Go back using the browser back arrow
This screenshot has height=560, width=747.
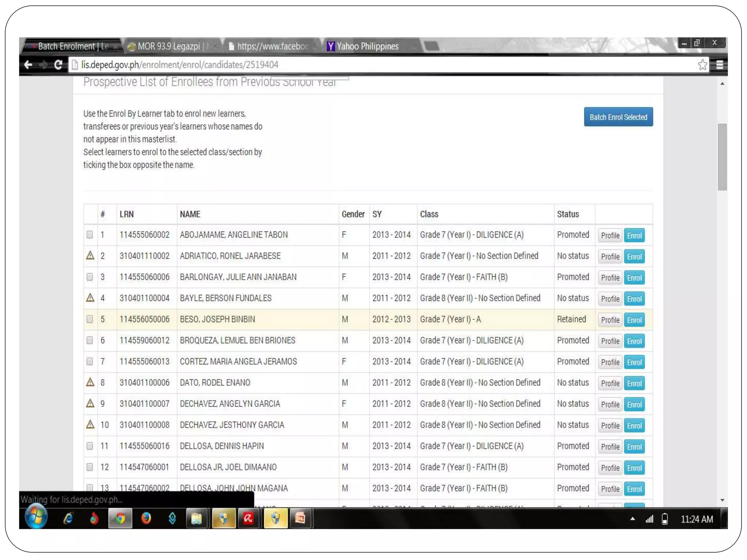click(x=28, y=65)
